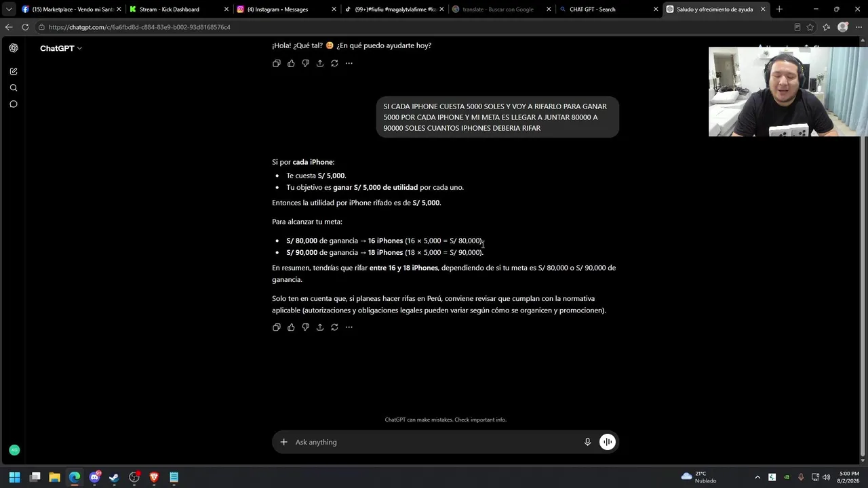Open the ChatGPT model selector dropdown
The image size is (868, 488).
tap(61, 48)
